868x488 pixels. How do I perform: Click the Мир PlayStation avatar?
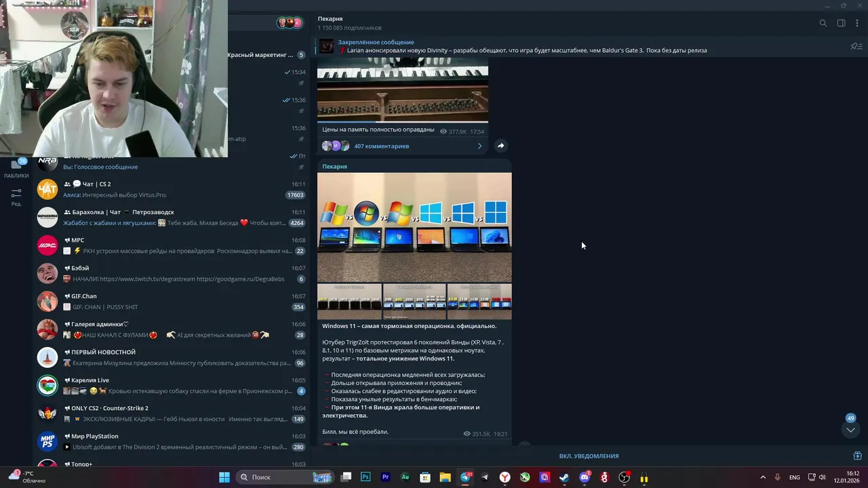click(x=47, y=441)
